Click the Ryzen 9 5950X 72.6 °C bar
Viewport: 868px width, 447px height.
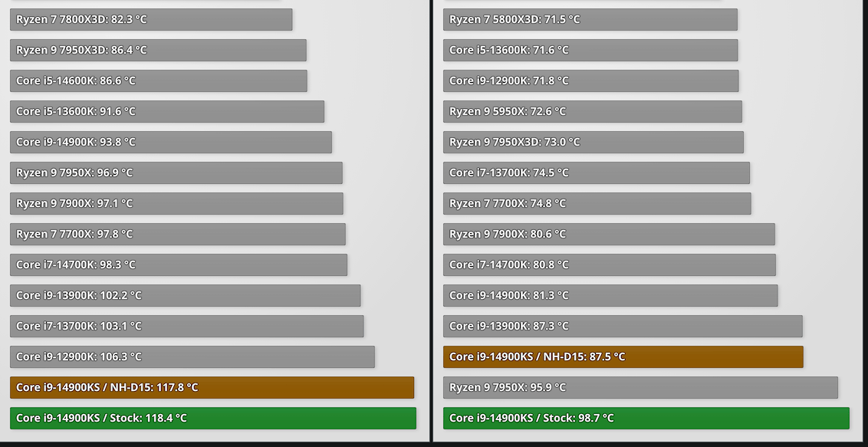593,112
